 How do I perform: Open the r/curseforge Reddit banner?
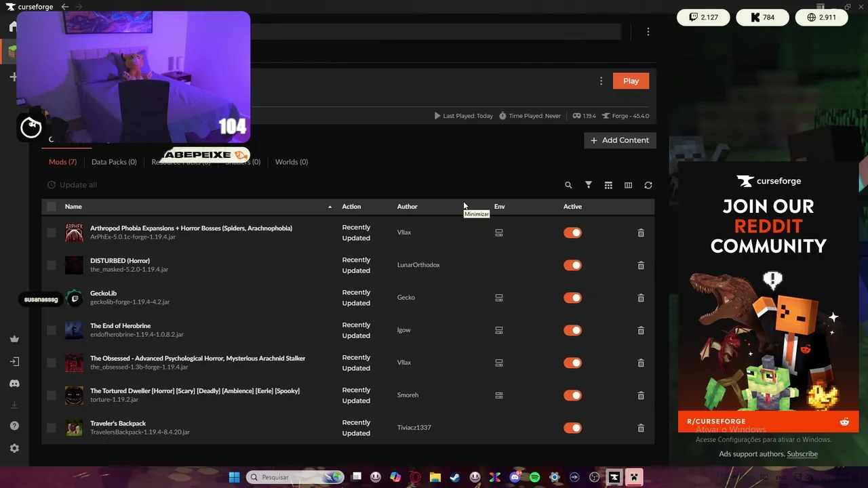768,421
